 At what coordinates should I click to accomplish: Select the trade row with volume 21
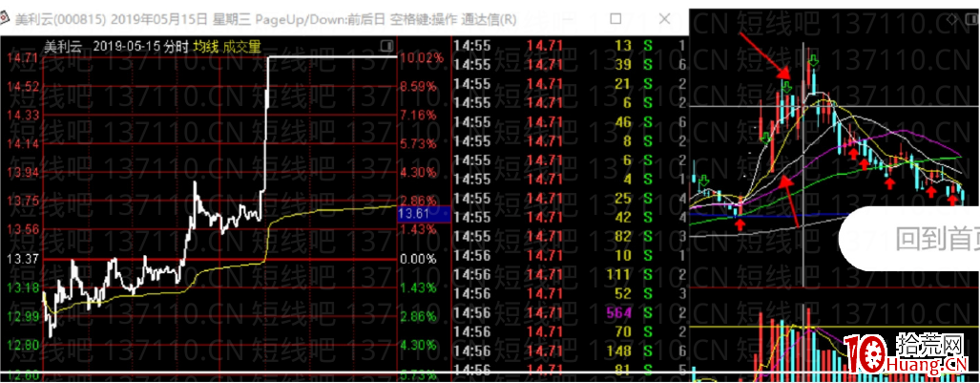point(570,83)
